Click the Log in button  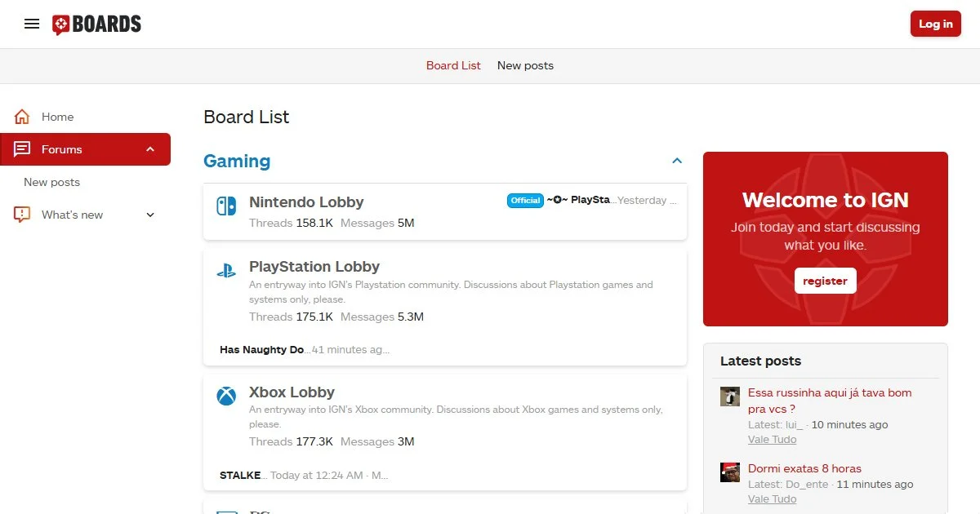coord(935,24)
